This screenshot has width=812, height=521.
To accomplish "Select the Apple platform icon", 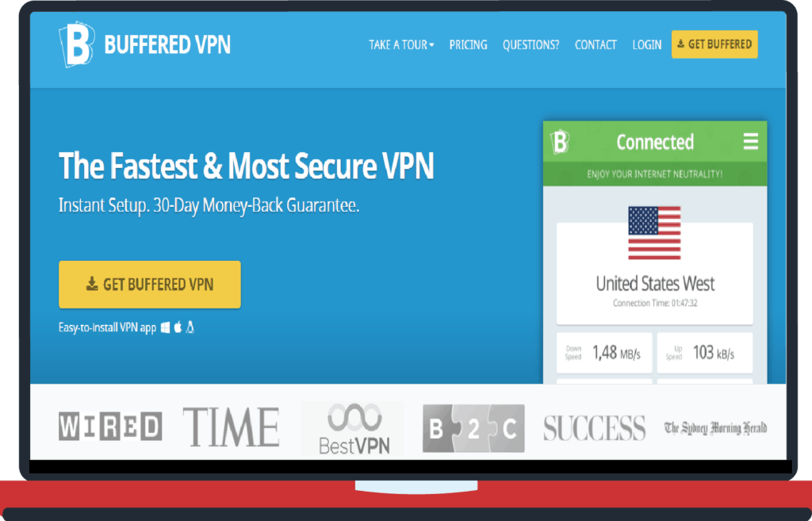I will (178, 327).
